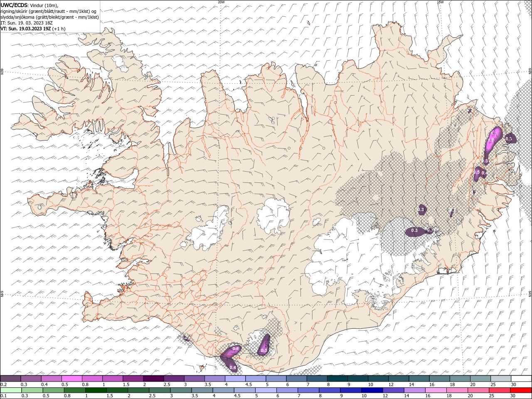Click the '20' label in the lower legend row
Screen dimensions: 532x399
click(470, 396)
